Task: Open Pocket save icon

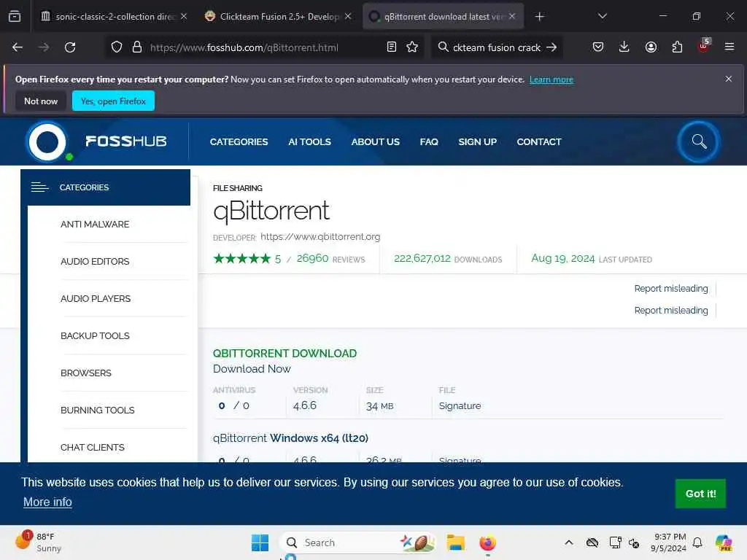Action: 598,47
